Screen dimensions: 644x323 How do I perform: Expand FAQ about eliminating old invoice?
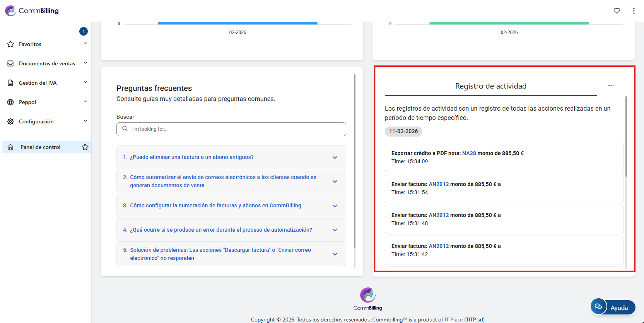[x=231, y=157]
